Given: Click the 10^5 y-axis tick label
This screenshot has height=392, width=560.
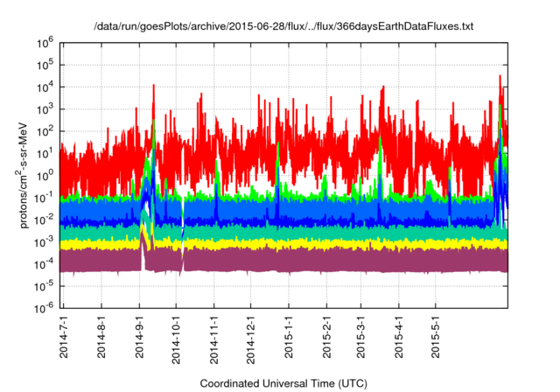Looking at the screenshot, I should [45, 66].
